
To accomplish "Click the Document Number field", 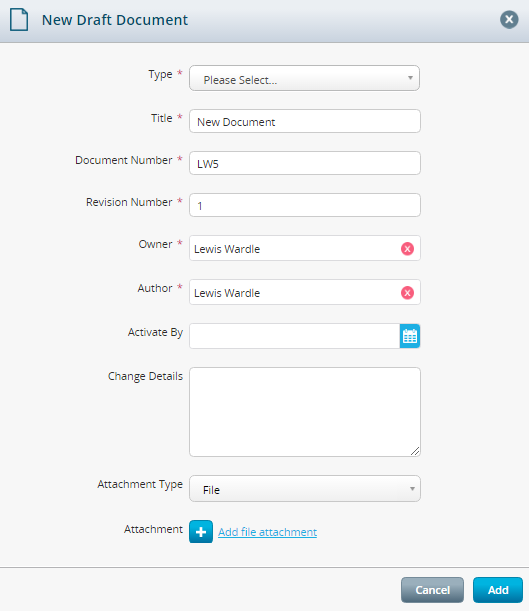I will click(x=305, y=163).
